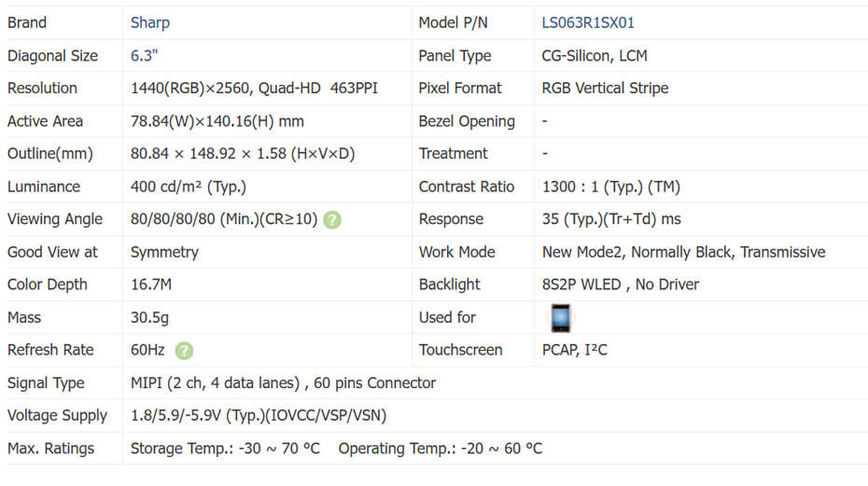
Task: Open the Sharp brand link
Action: click(150, 22)
